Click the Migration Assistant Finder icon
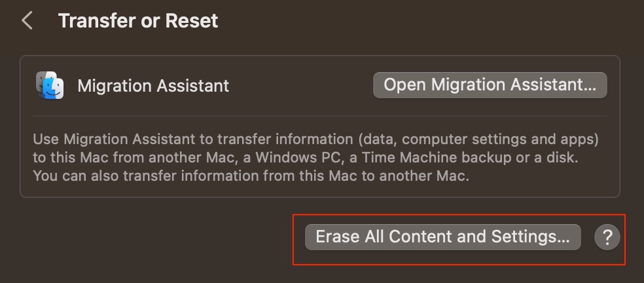 click(50, 85)
